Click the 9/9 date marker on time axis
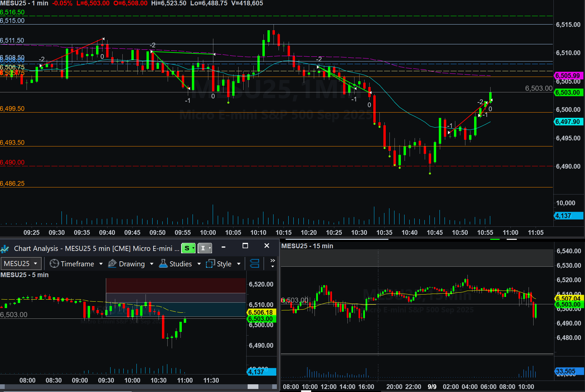 coord(432,387)
